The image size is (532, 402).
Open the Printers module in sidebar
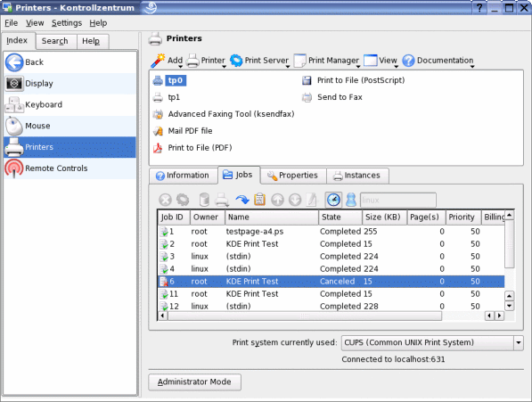70,147
